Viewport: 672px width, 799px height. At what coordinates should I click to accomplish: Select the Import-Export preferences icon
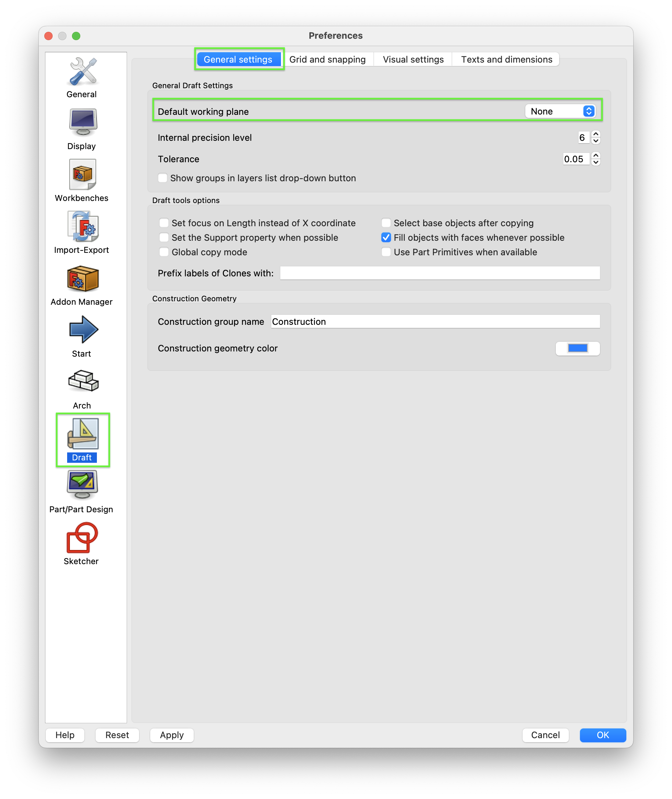pos(83,226)
